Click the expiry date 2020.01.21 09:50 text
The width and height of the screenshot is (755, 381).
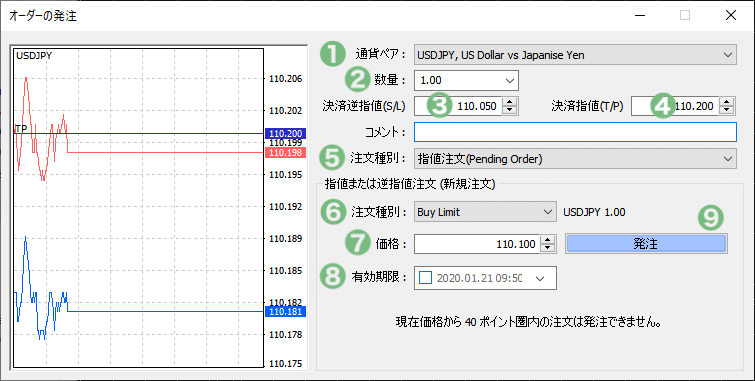(479, 278)
